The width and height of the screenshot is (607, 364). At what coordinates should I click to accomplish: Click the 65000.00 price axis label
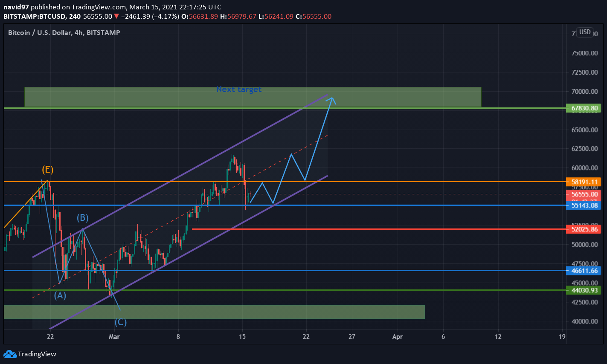point(585,130)
